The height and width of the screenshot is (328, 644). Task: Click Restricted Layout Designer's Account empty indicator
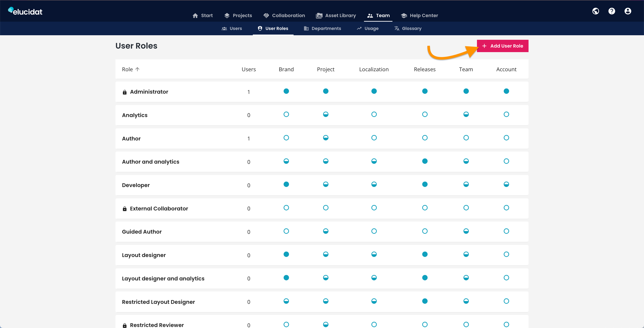click(506, 301)
